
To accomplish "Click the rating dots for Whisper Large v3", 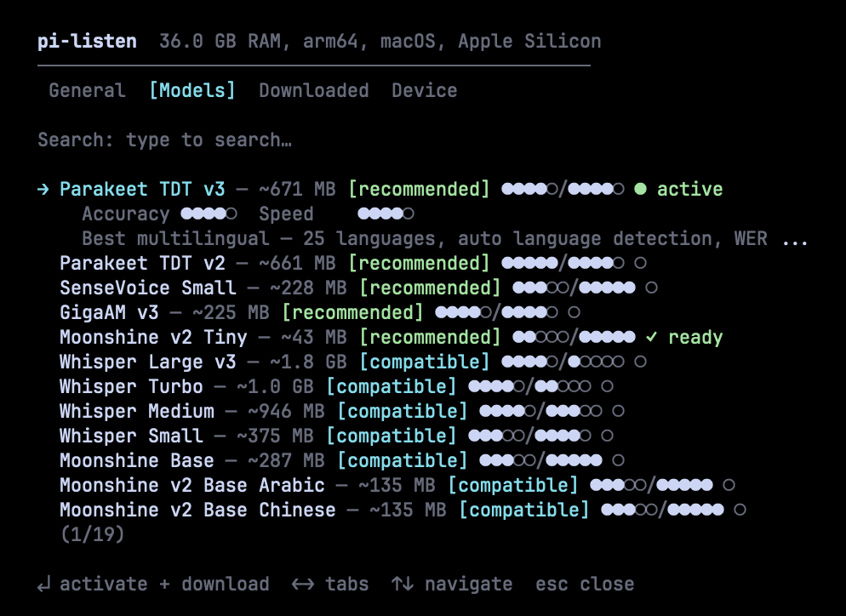I will [563, 362].
